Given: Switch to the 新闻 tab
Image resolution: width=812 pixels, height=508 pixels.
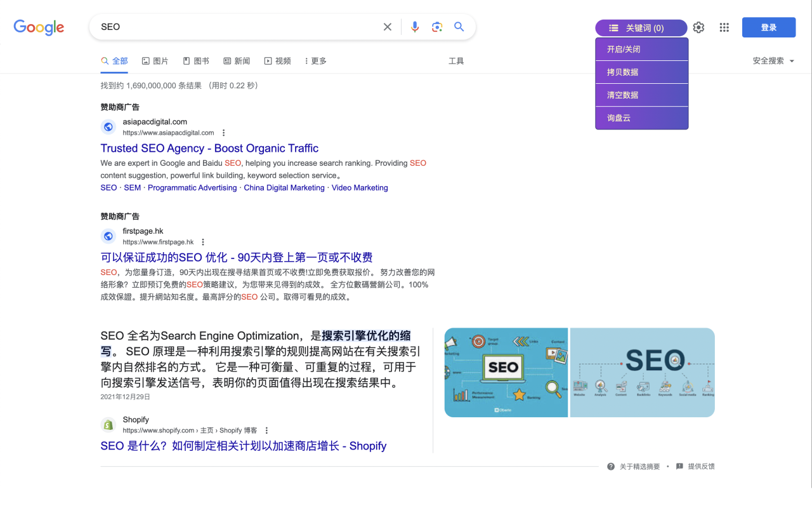Looking at the screenshot, I should click(x=237, y=61).
